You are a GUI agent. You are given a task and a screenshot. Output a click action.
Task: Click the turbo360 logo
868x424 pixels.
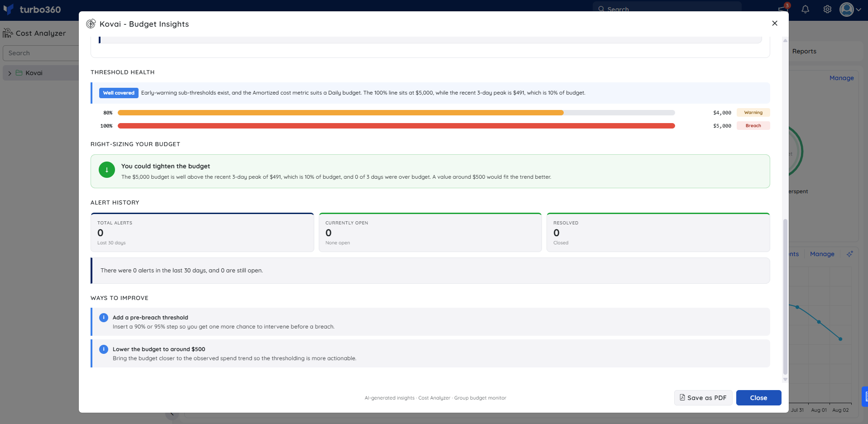pyautogui.click(x=32, y=10)
